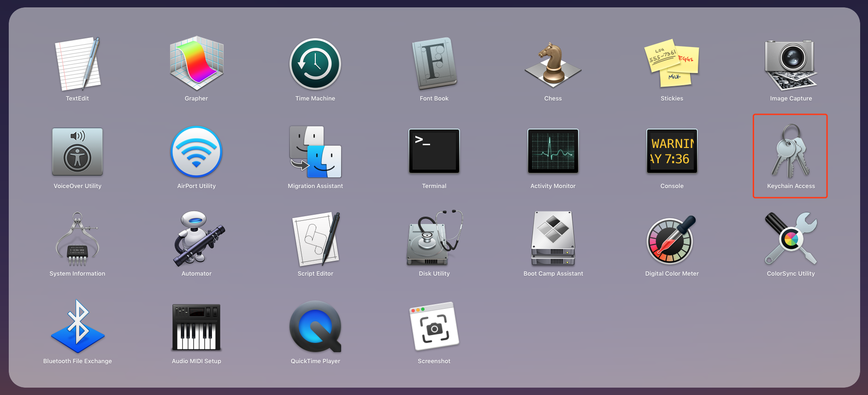Click the "Time Machine" label
This screenshot has width=868, height=395.
coord(315,99)
